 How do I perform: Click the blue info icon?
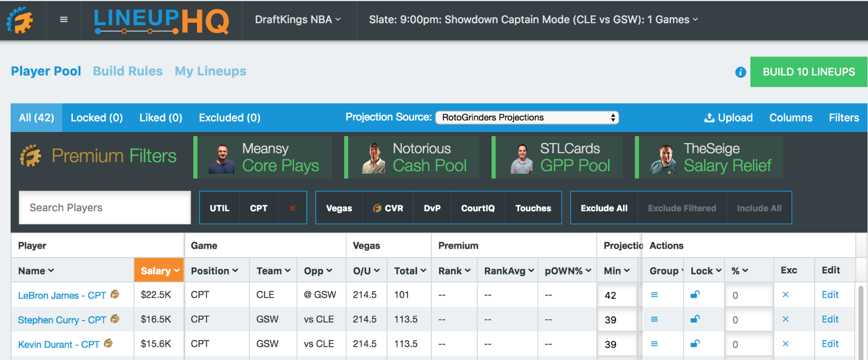point(741,72)
